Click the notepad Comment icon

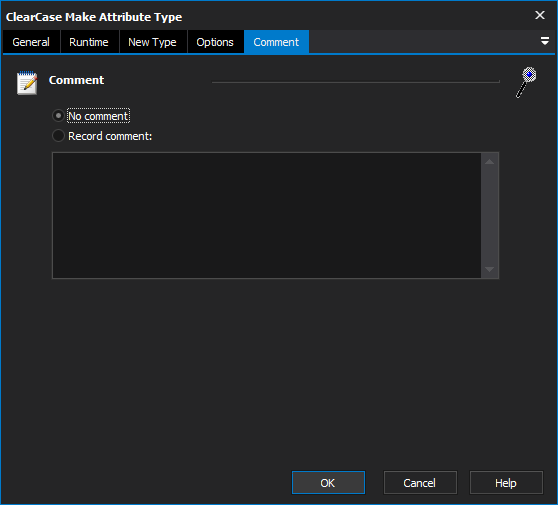27,83
